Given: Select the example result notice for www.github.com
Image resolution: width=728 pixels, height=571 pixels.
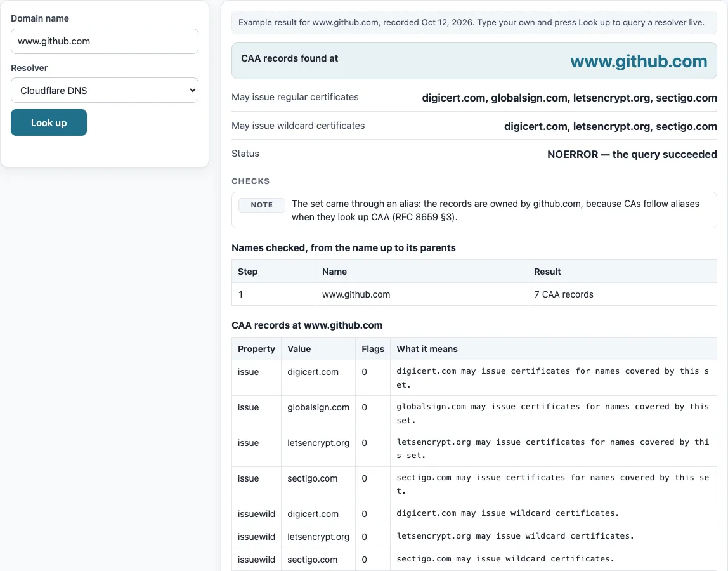Looking at the screenshot, I should pos(474,22).
